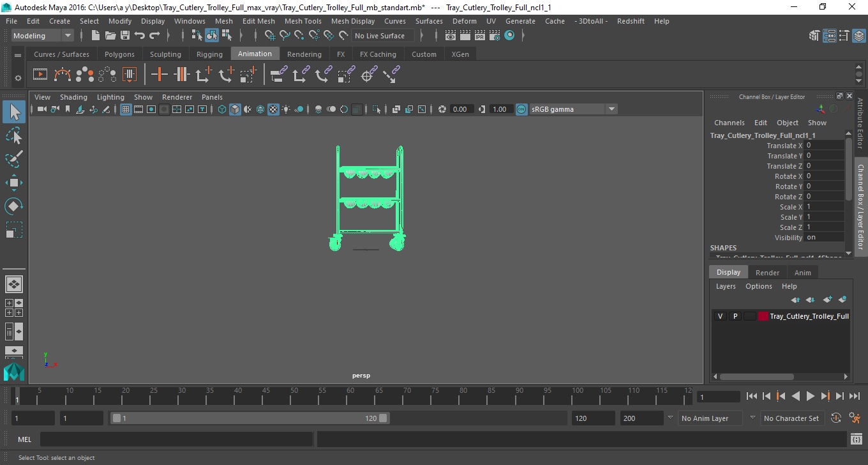Open the No Character Set dropdown
The image size is (868, 465).
[x=752, y=418]
